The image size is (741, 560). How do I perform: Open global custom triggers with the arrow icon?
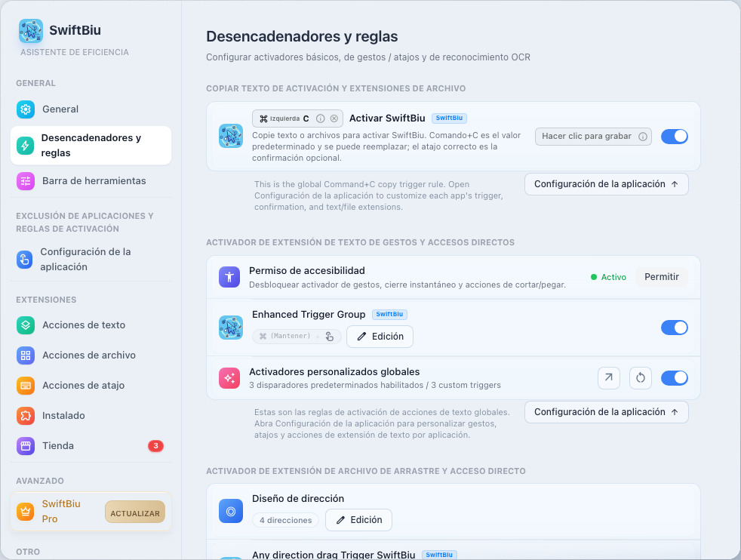tap(609, 378)
